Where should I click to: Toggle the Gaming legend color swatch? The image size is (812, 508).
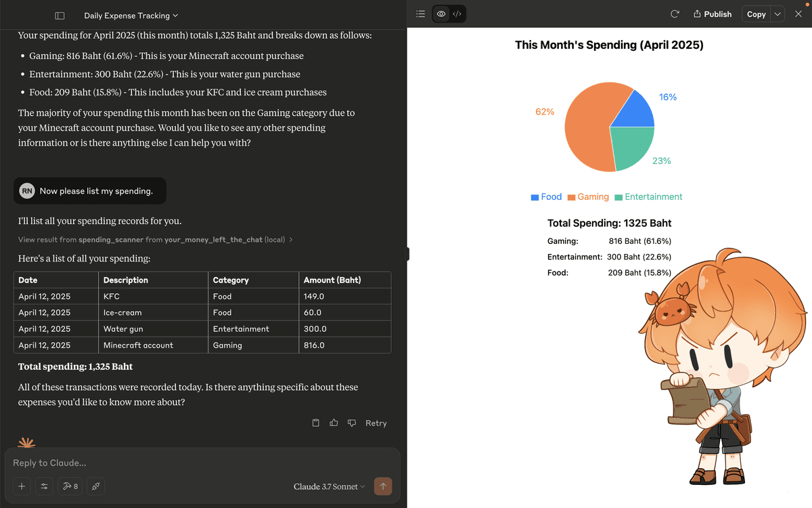pyautogui.click(x=572, y=197)
